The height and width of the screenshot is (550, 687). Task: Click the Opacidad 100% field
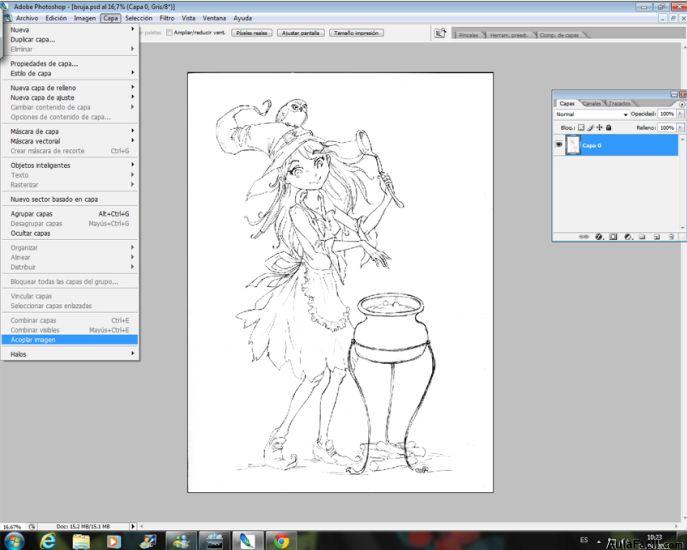666,114
